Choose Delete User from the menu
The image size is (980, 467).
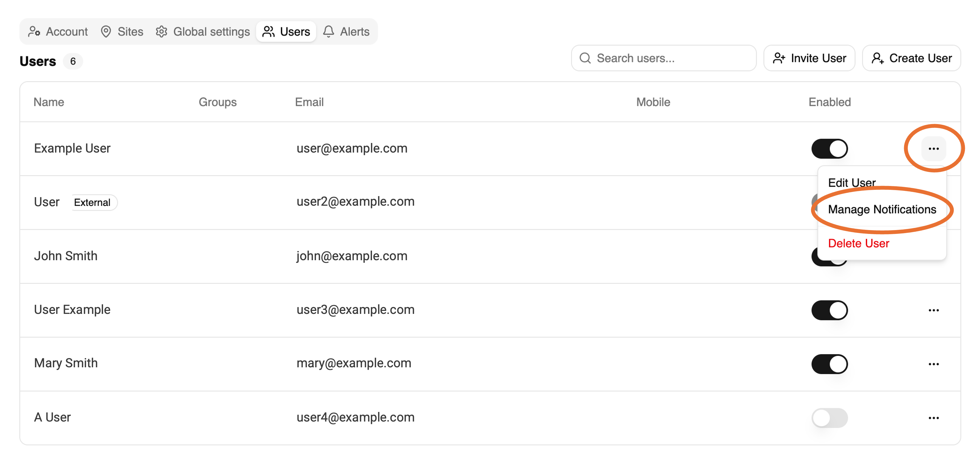point(882,243)
